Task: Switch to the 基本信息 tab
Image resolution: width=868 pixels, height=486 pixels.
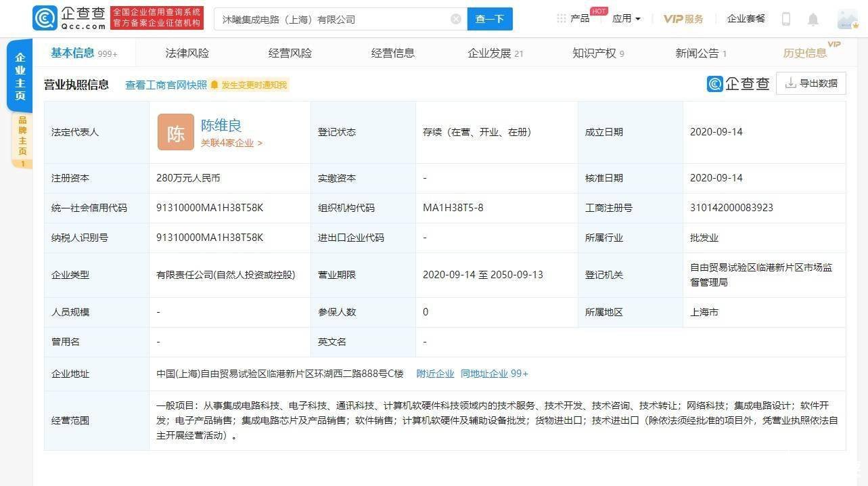Action: point(84,53)
